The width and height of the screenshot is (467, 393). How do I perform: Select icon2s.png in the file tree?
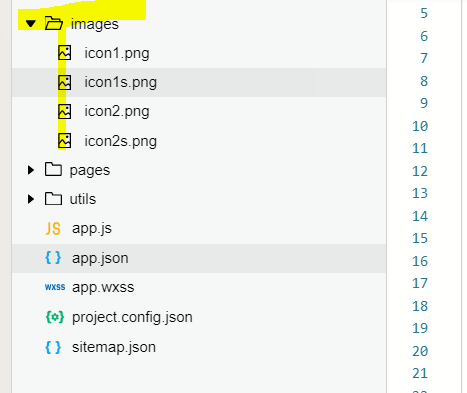[120, 141]
